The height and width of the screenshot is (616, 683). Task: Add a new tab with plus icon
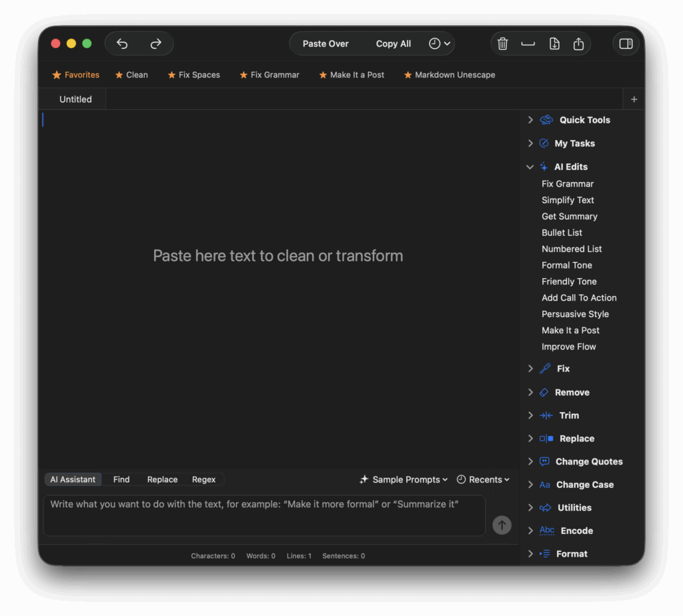[x=634, y=99]
